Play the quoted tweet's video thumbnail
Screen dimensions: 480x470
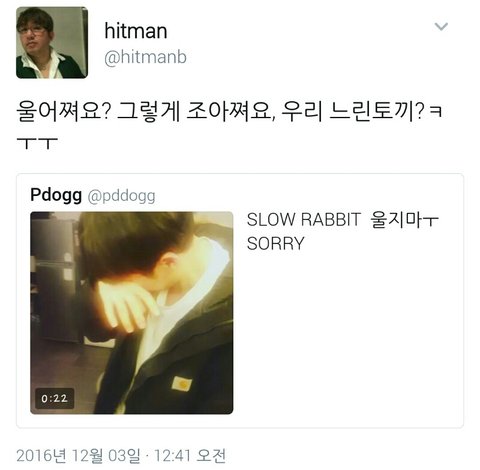tap(132, 313)
